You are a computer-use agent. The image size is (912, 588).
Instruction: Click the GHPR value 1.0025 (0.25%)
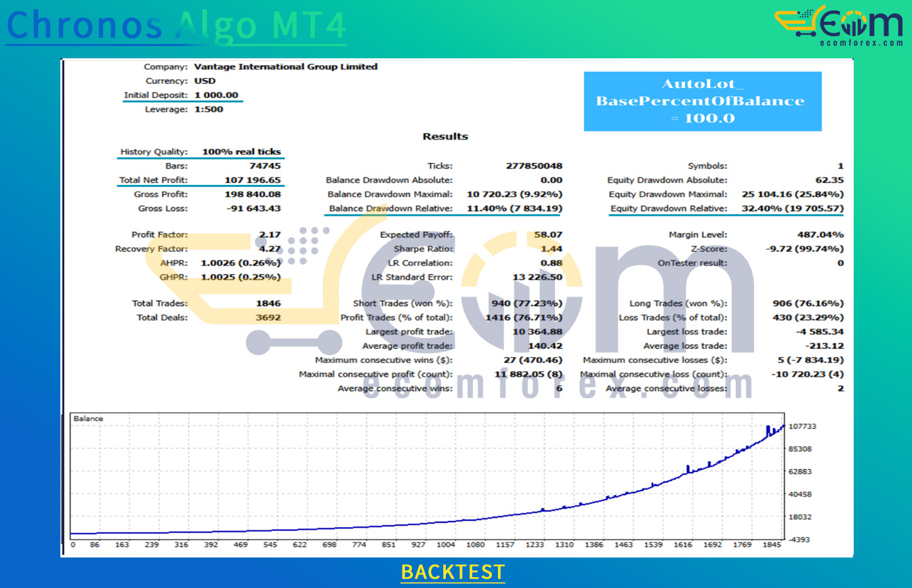(241, 278)
